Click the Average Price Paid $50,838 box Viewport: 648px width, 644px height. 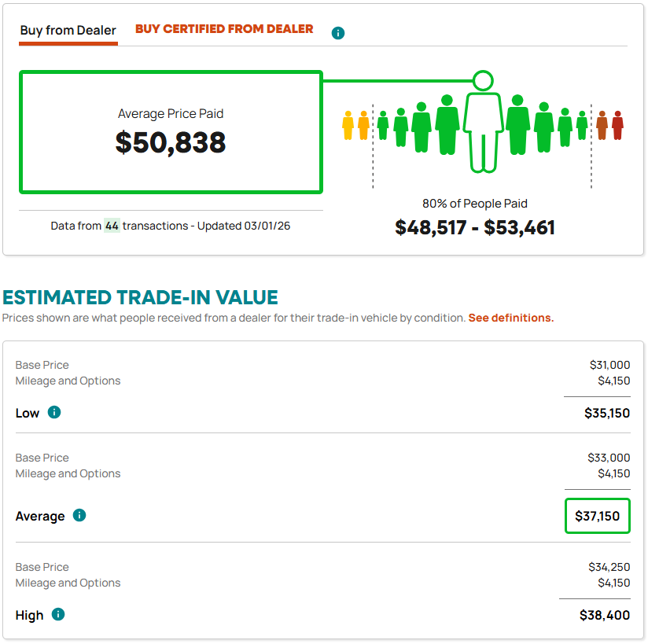(x=171, y=132)
